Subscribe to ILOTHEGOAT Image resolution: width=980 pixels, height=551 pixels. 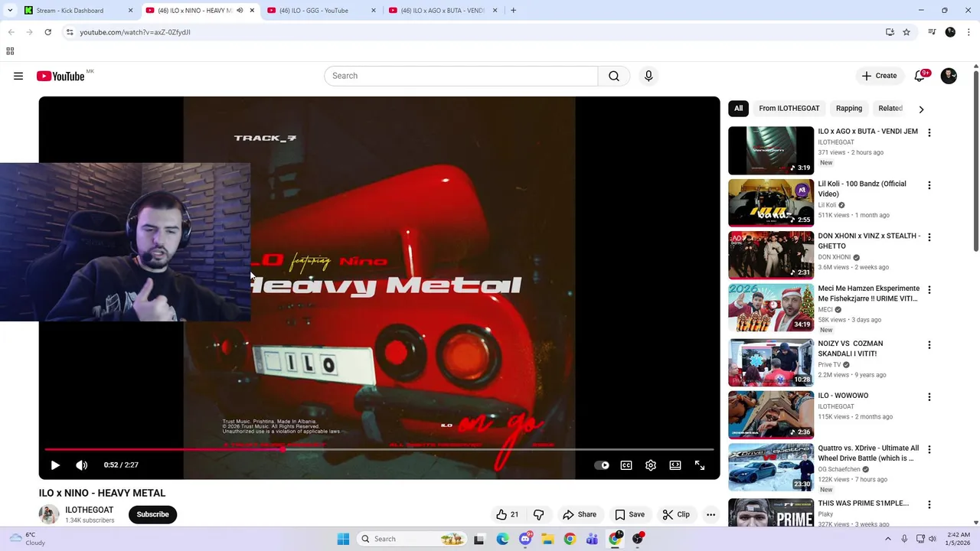click(x=152, y=514)
